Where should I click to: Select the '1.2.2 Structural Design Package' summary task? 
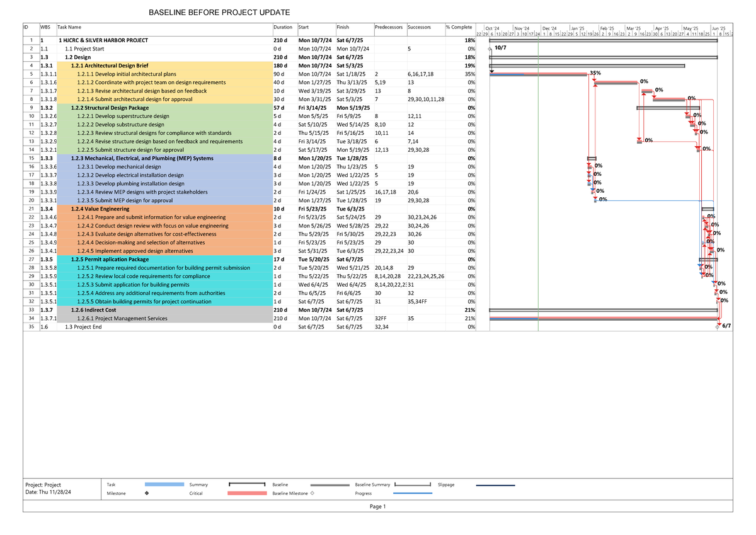click(110, 108)
